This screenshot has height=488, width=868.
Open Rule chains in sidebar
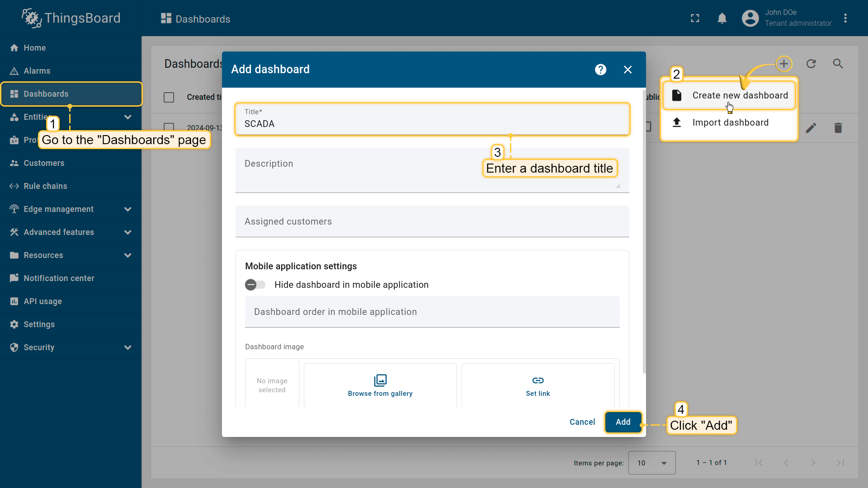click(x=45, y=186)
